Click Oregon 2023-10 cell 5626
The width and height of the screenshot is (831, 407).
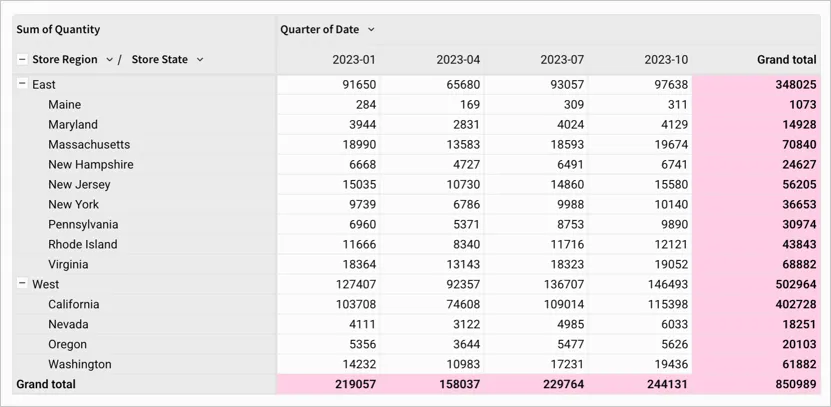(640, 344)
